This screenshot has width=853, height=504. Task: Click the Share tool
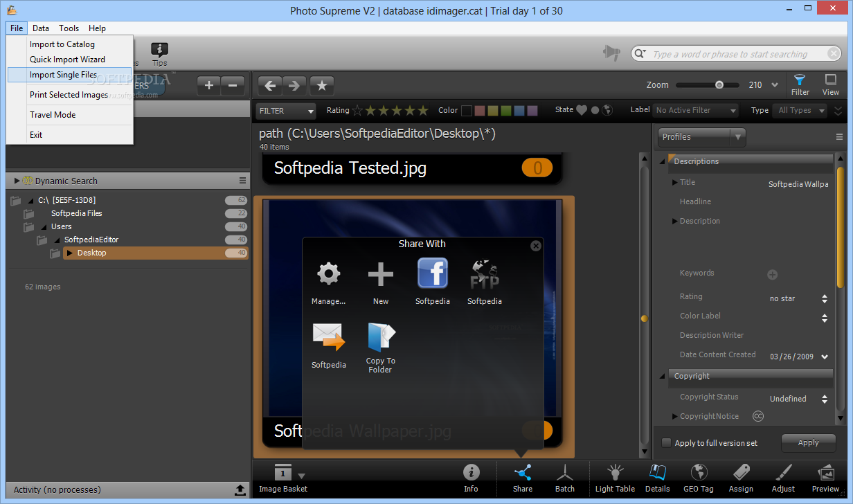coord(523,478)
